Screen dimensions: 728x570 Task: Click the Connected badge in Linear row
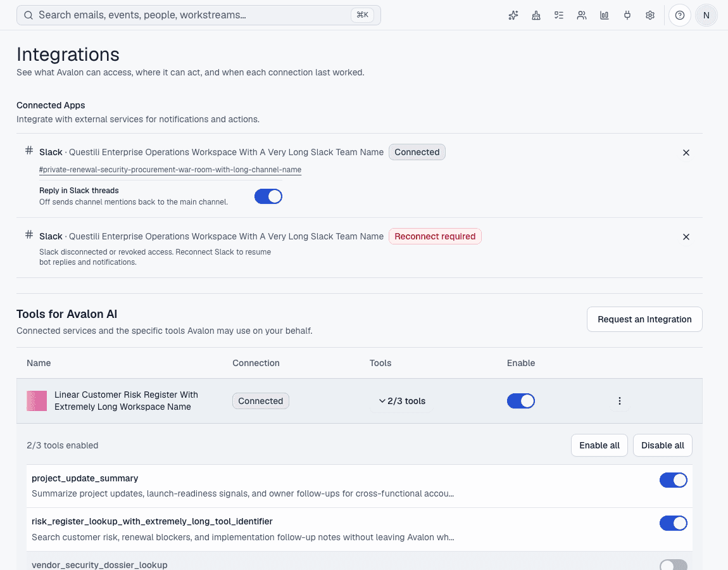260,401
